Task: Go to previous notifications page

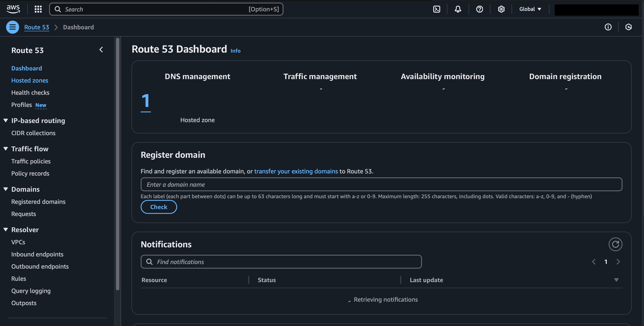Action: click(x=594, y=262)
